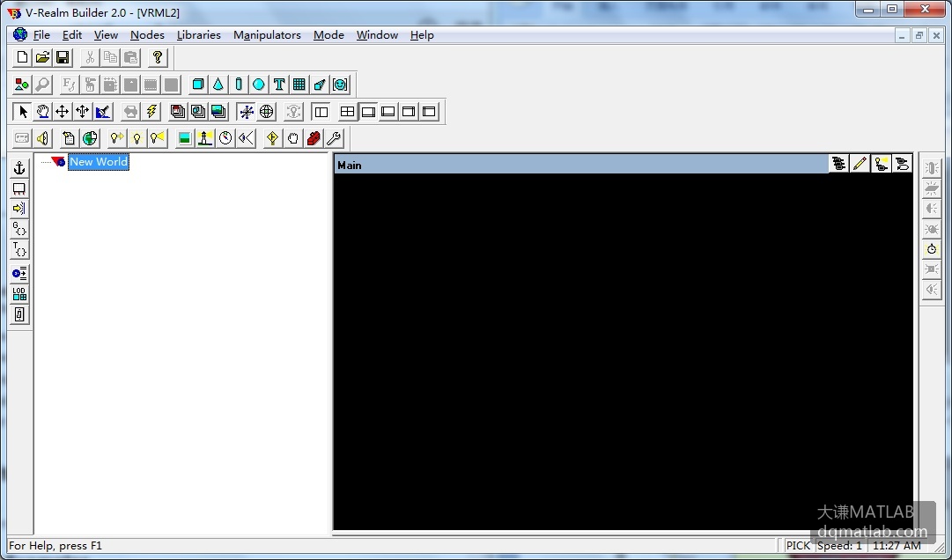This screenshot has width=952, height=560.
Task: Insert an Anchor node from side toolbar
Action: click(x=19, y=168)
